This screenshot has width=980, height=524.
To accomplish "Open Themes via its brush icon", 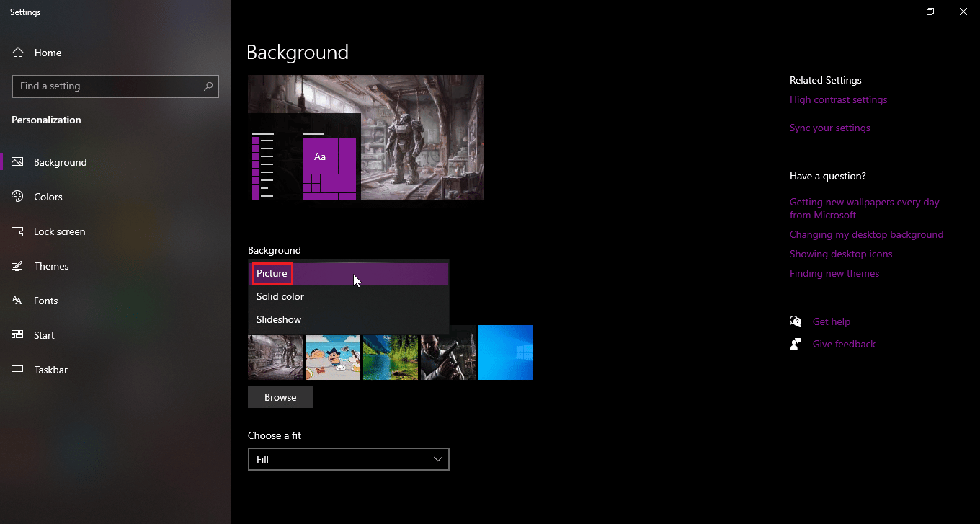I will tap(18, 266).
